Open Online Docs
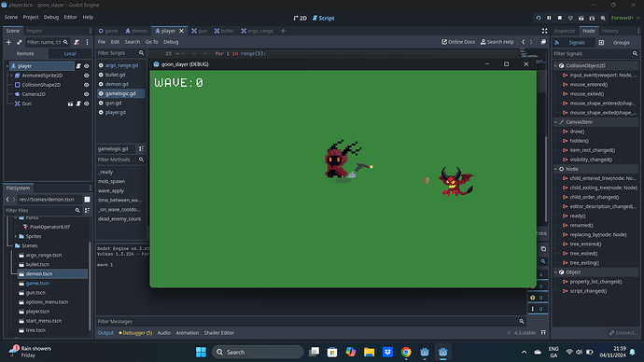Image resolution: width=644 pixels, height=362 pixels. point(458,42)
